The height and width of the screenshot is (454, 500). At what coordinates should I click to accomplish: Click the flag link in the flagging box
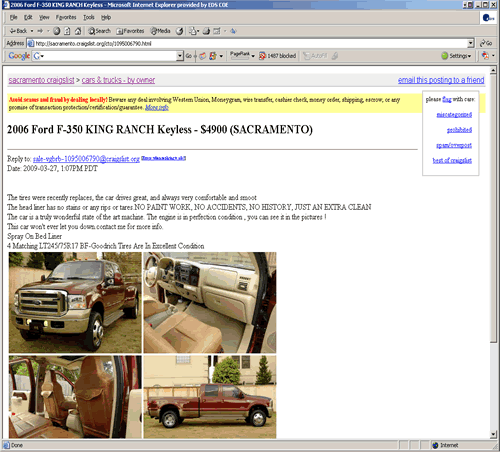[447, 99]
